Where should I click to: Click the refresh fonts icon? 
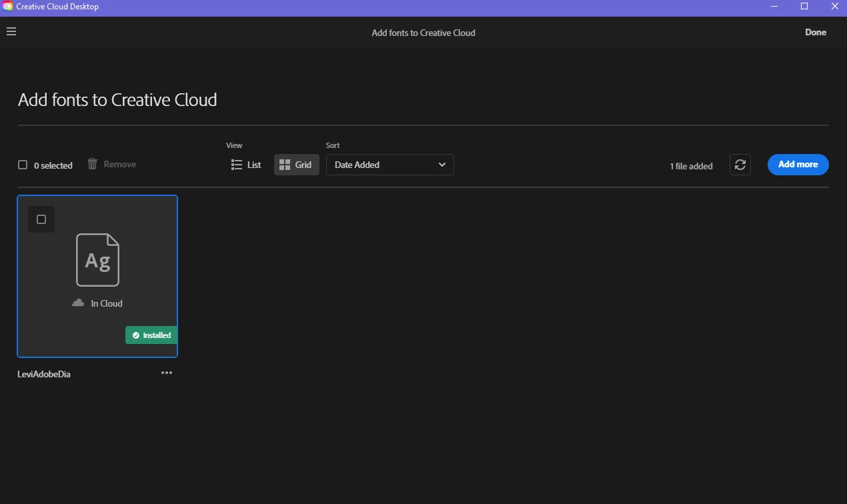point(740,165)
